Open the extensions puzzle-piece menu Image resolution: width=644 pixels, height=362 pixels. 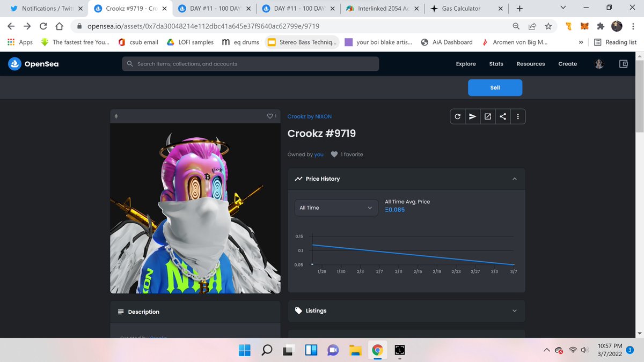point(601,26)
